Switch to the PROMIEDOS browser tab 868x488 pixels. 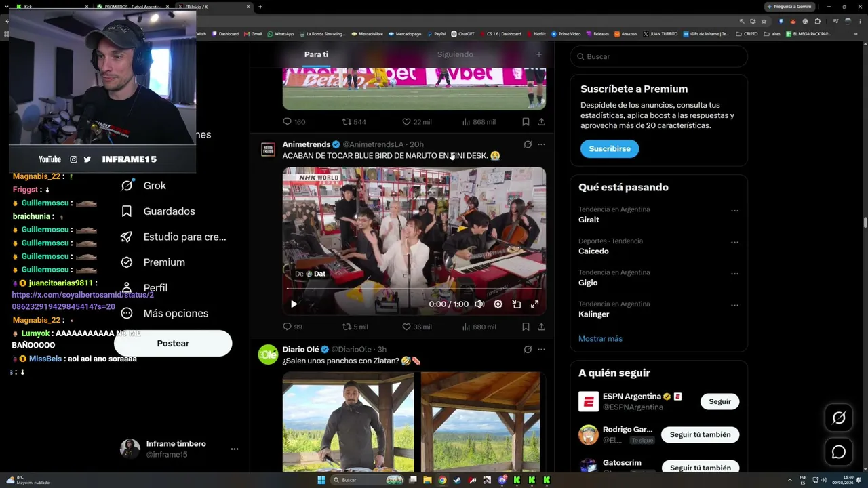point(132,7)
